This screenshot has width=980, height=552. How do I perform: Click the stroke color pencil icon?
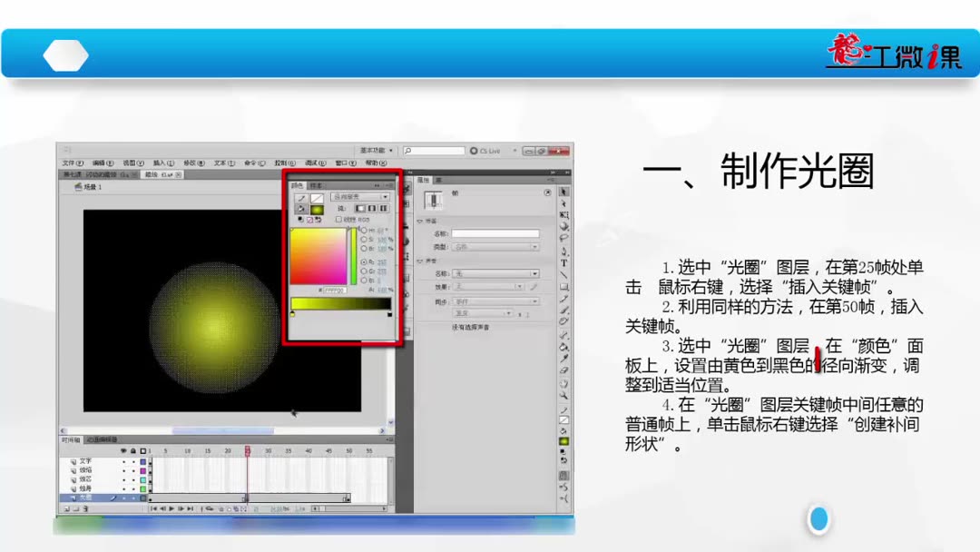pos(301,198)
